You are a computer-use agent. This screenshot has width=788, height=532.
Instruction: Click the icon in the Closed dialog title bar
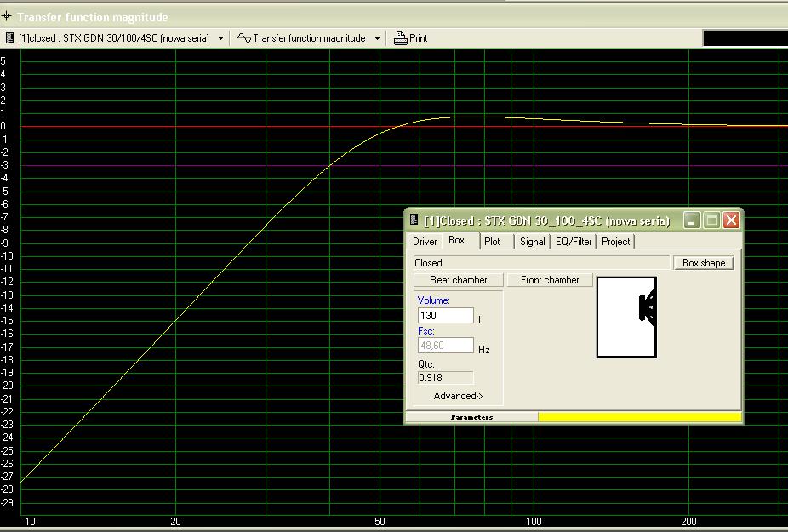pyautogui.click(x=414, y=220)
